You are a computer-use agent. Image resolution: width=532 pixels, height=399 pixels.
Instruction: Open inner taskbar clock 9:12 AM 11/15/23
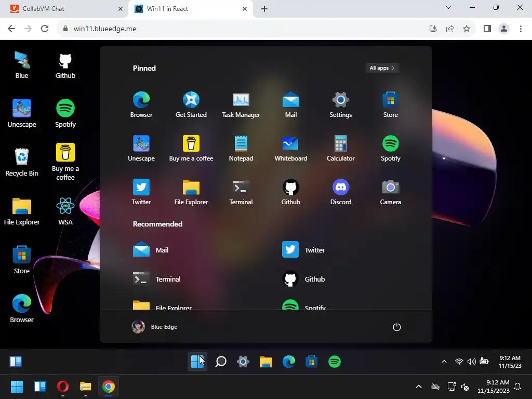click(510, 362)
